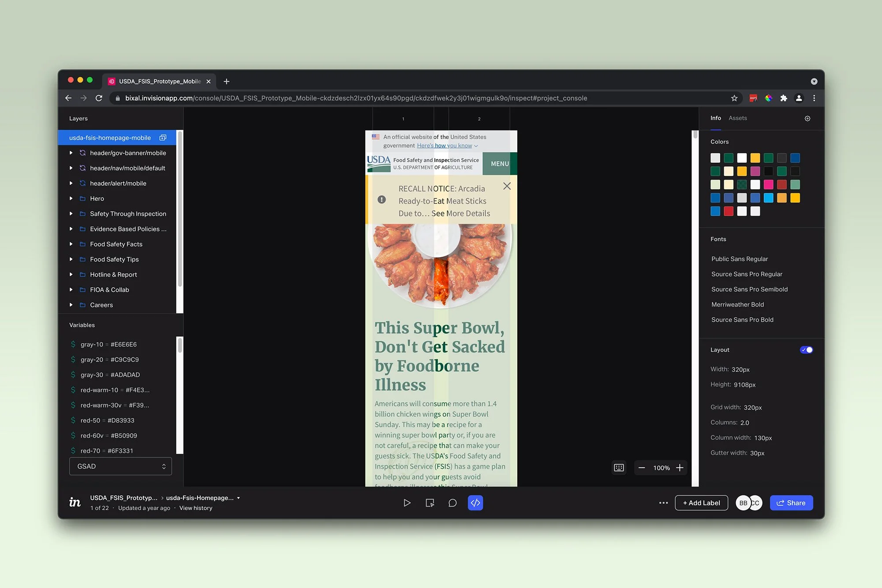Expand the Food Safety Facts folder
The height and width of the screenshot is (588, 882).
pyautogui.click(x=71, y=244)
